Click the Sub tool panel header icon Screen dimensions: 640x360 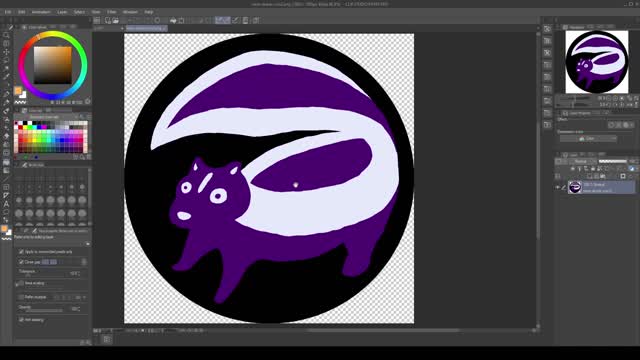(x=24, y=165)
